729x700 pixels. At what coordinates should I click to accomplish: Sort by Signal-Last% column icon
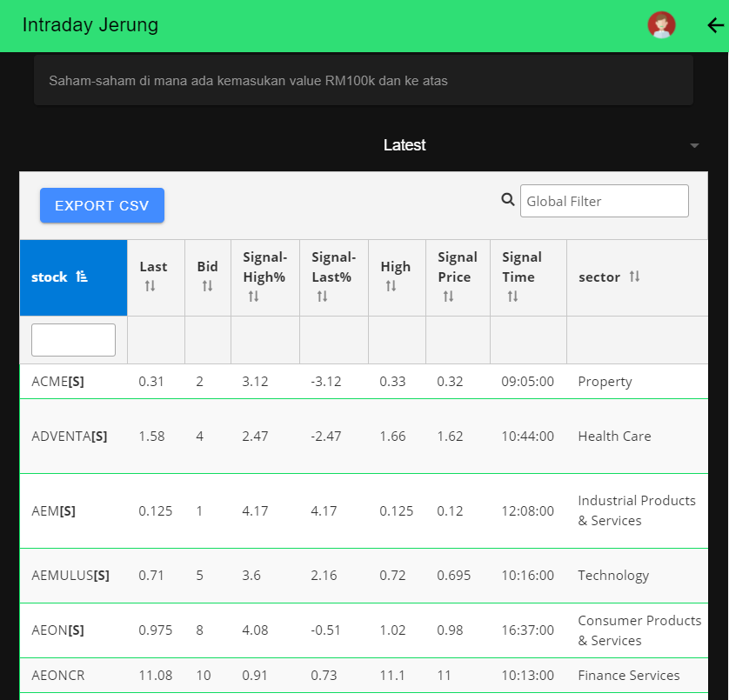click(x=322, y=297)
